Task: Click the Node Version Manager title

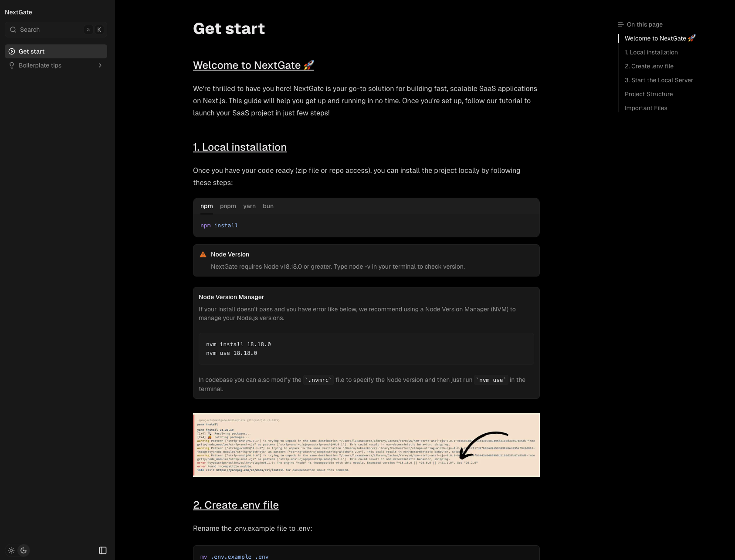Action: 231,297
